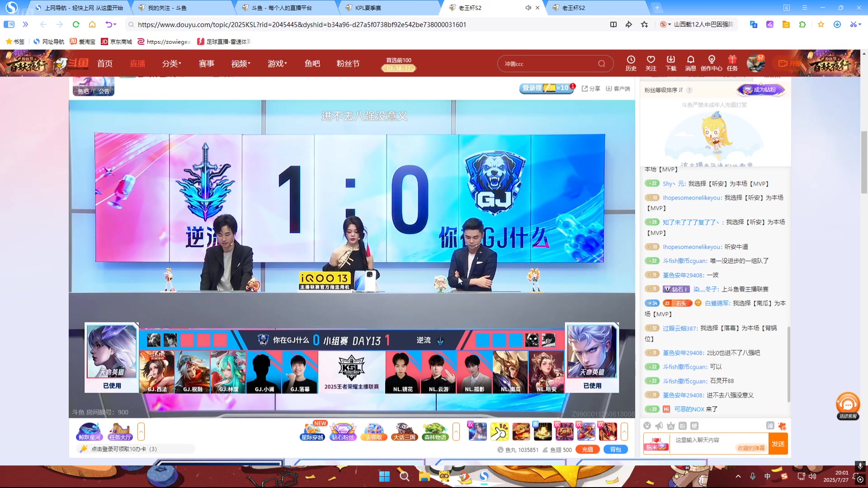Select 直播 in Douyu navigation
Viewport: 868px width, 488px height.
[137, 64]
